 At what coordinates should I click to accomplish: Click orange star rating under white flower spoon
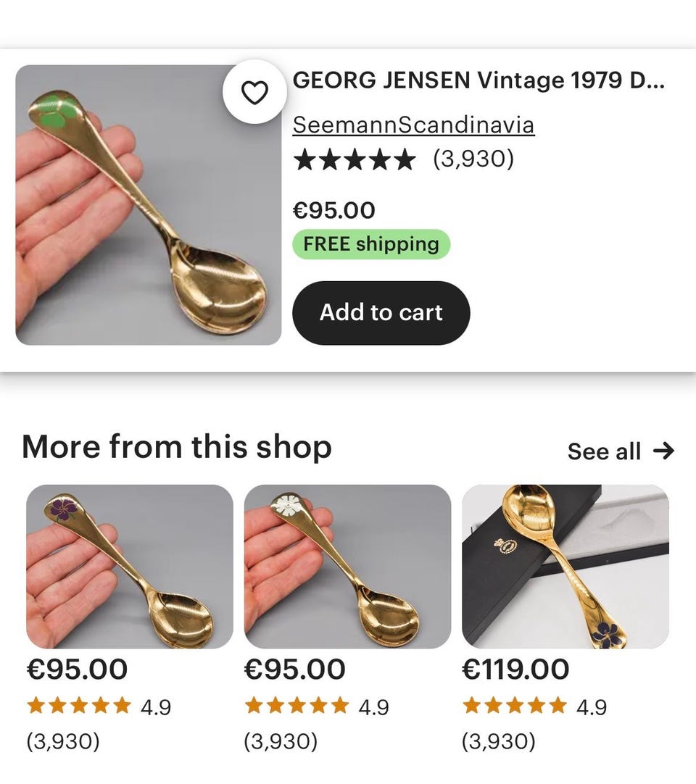pyautogui.click(x=297, y=706)
